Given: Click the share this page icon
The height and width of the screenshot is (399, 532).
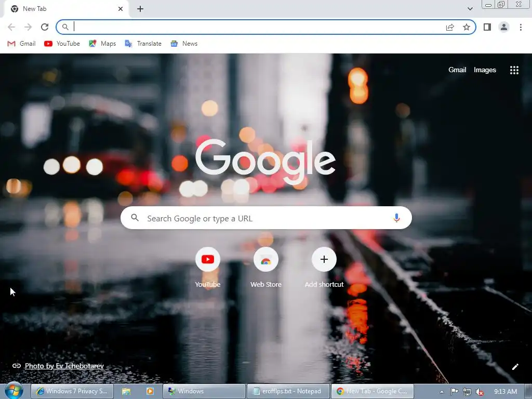Looking at the screenshot, I should tap(450, 27).
